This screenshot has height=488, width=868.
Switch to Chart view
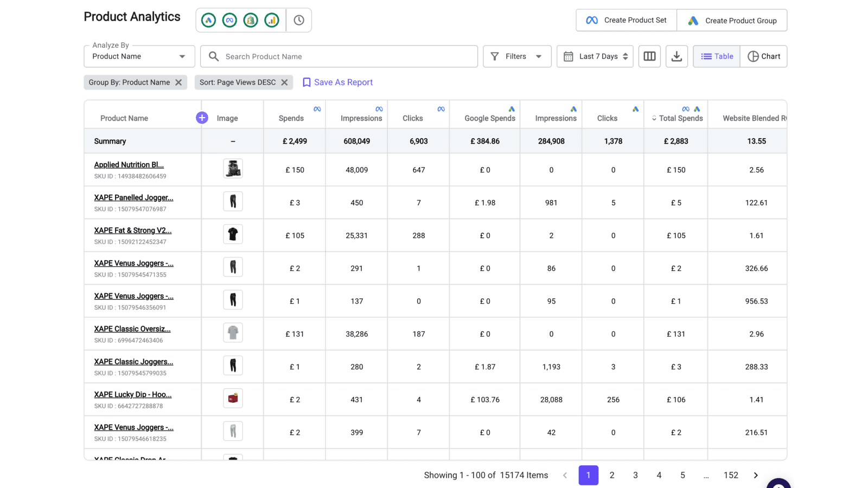[763, 56]
